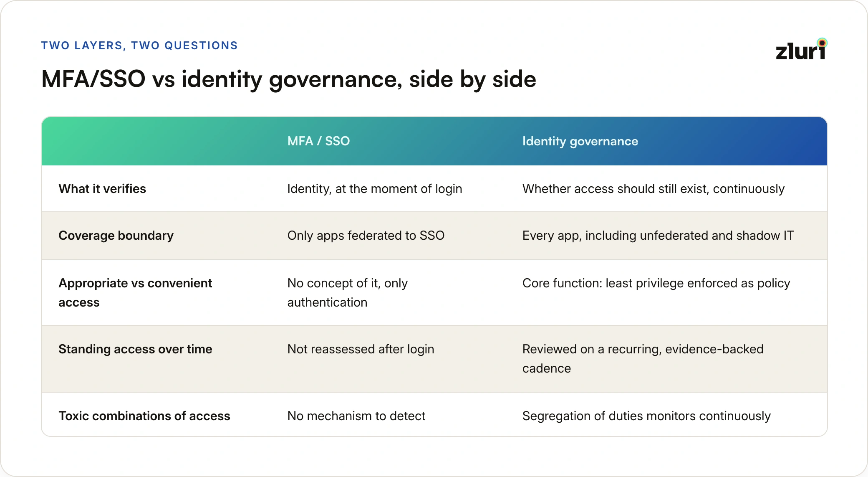Click 'Core function: least privilege enforced as policy' cell

click(x=656, y=283)
